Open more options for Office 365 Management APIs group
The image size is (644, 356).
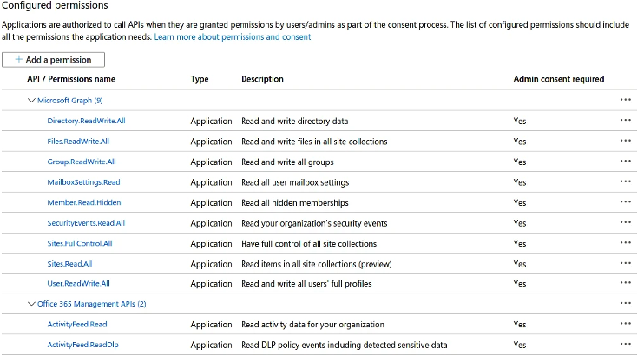pos(625,303)
